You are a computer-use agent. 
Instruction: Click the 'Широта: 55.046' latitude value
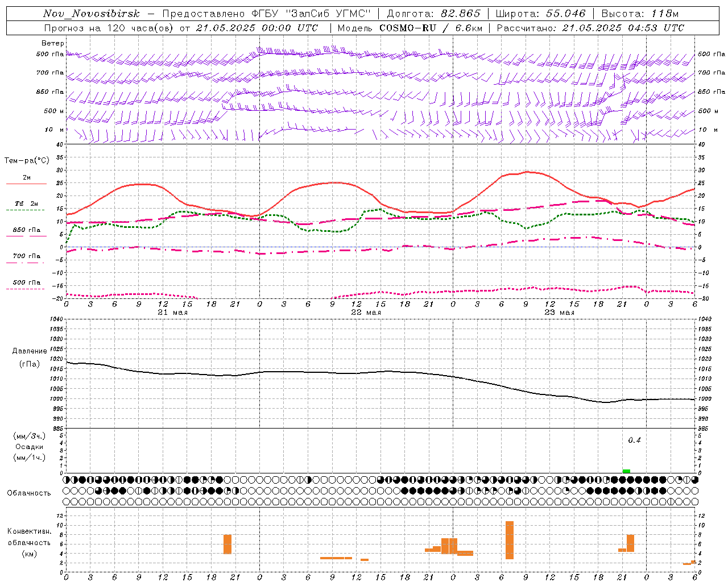click(540, 14)
